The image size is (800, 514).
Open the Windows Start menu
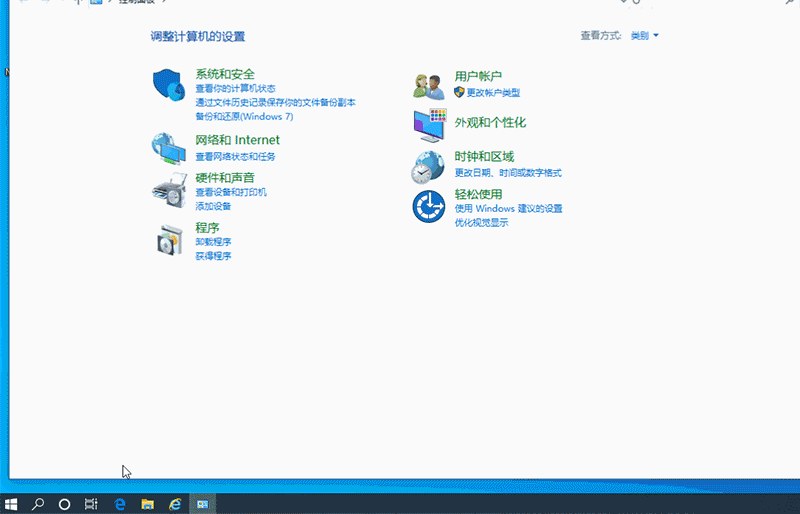[x=12, y=504]
